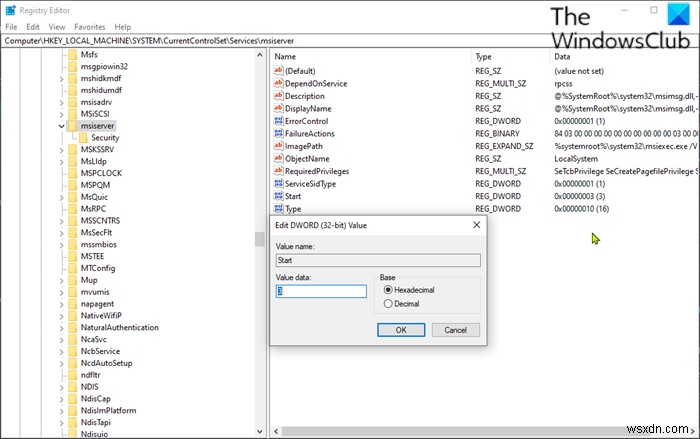700x439 pixels.
Task: Expand the MSKSSRV tree key
Action: 62,150
